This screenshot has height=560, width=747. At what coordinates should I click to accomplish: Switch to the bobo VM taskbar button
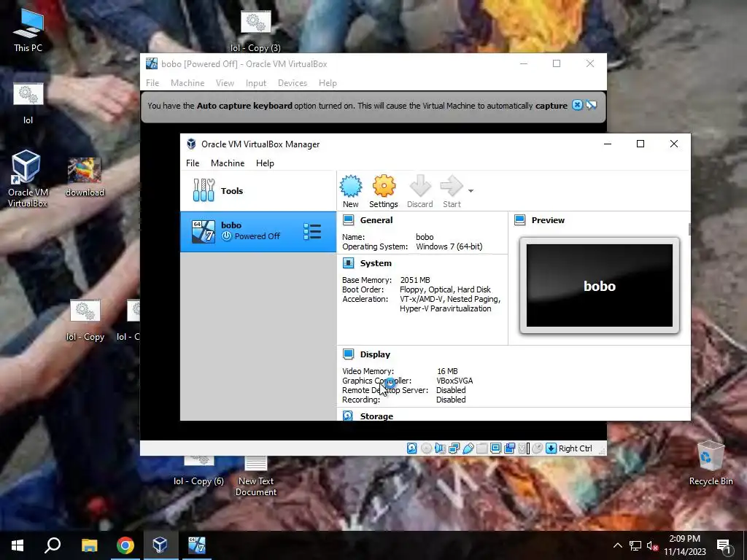click(x=196, y=545)
